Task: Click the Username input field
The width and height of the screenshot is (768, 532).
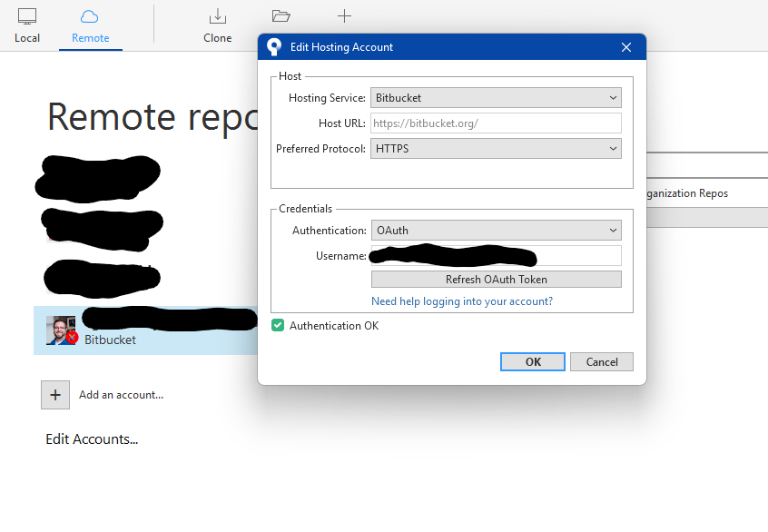Action: click(x=497, y=256)
